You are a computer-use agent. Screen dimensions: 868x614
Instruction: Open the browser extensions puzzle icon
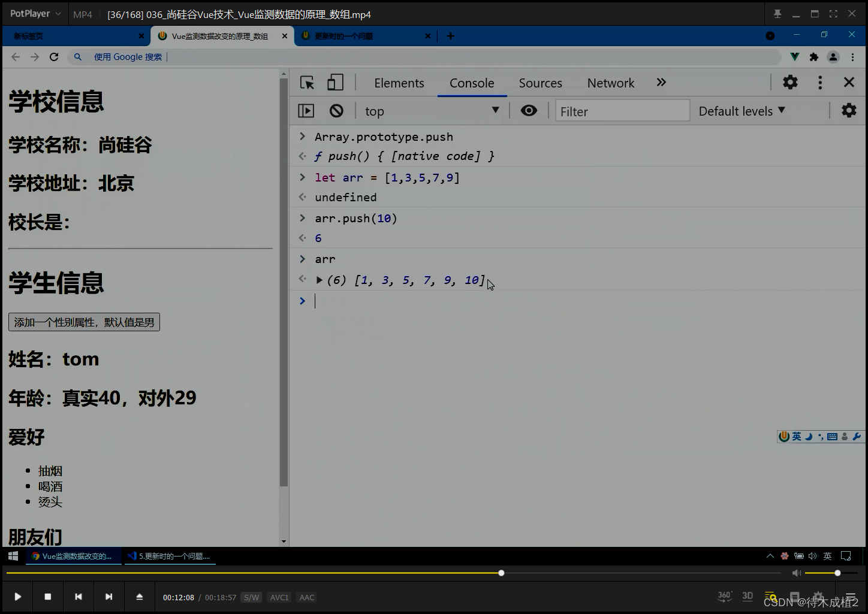pos(813,57)
